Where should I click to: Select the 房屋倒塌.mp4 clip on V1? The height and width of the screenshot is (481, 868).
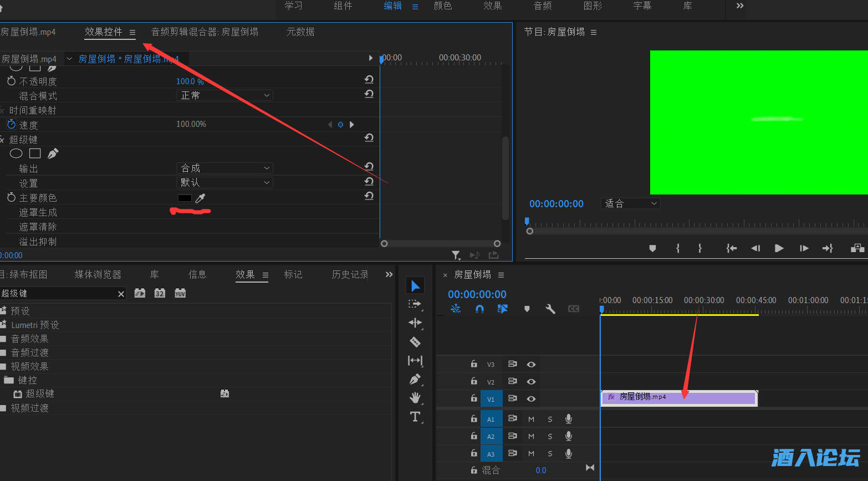coord(678,398)
